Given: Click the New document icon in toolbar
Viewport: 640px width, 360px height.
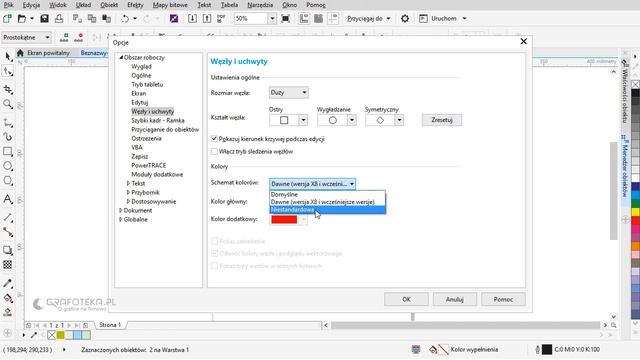Looking at the screenshot, I should coord(7,18).
